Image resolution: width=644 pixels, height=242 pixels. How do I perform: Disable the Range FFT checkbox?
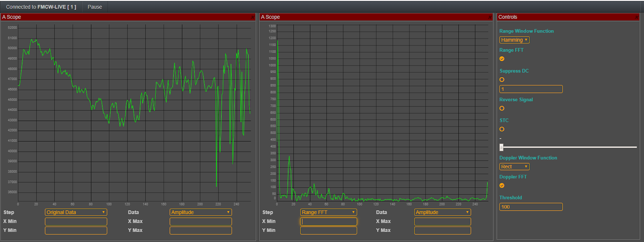pyautogui.click(x=502, y=59)
